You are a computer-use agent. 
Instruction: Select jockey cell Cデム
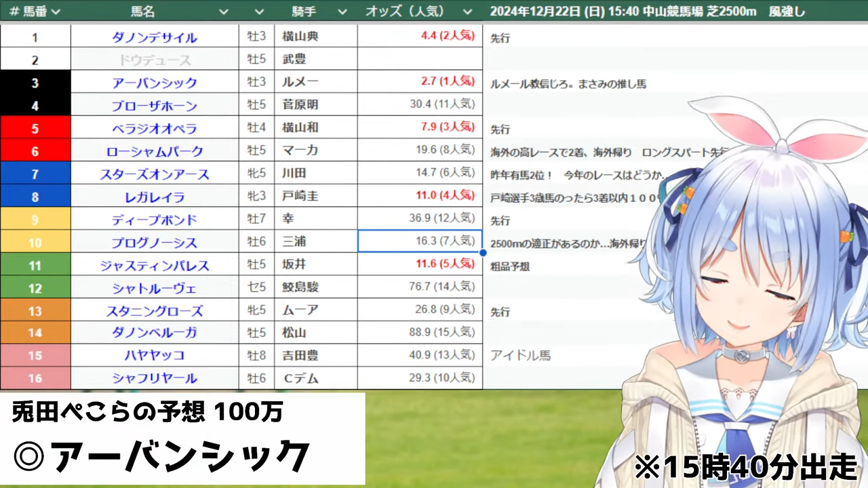[316, 378]
